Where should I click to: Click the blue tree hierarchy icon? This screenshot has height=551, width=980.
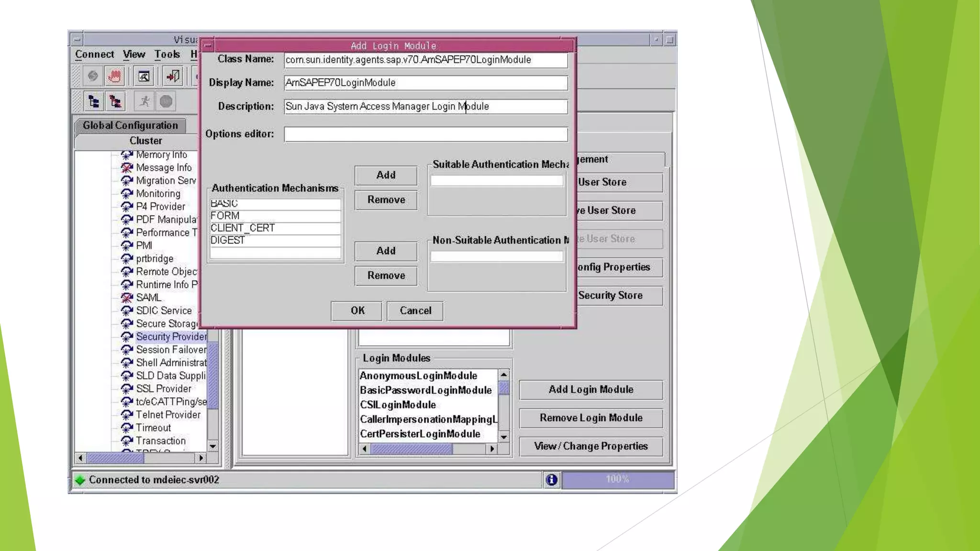tap(94, 101)
